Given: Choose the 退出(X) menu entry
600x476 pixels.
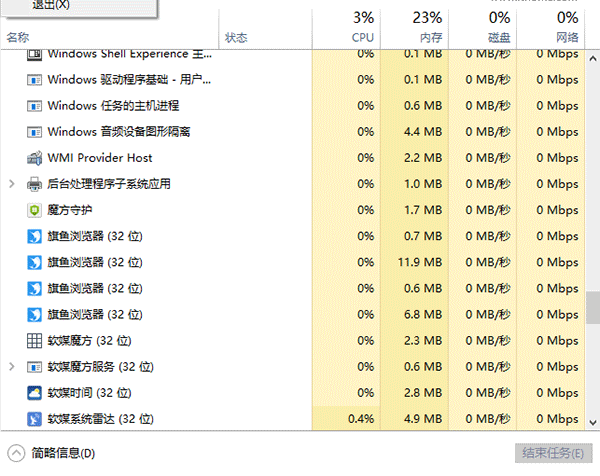Looking at the screenshot, I should tap(51, 5).
